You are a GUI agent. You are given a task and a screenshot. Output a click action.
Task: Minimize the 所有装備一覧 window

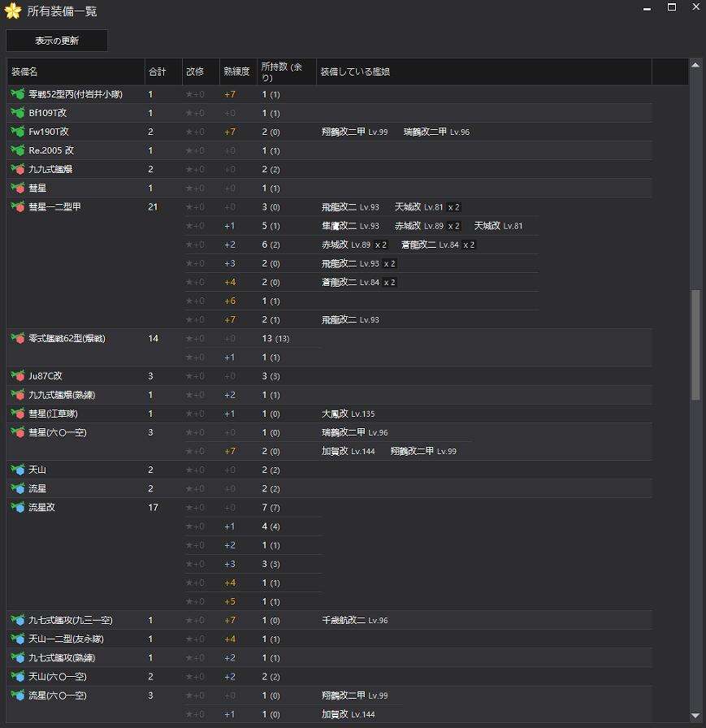pos(647,8)
